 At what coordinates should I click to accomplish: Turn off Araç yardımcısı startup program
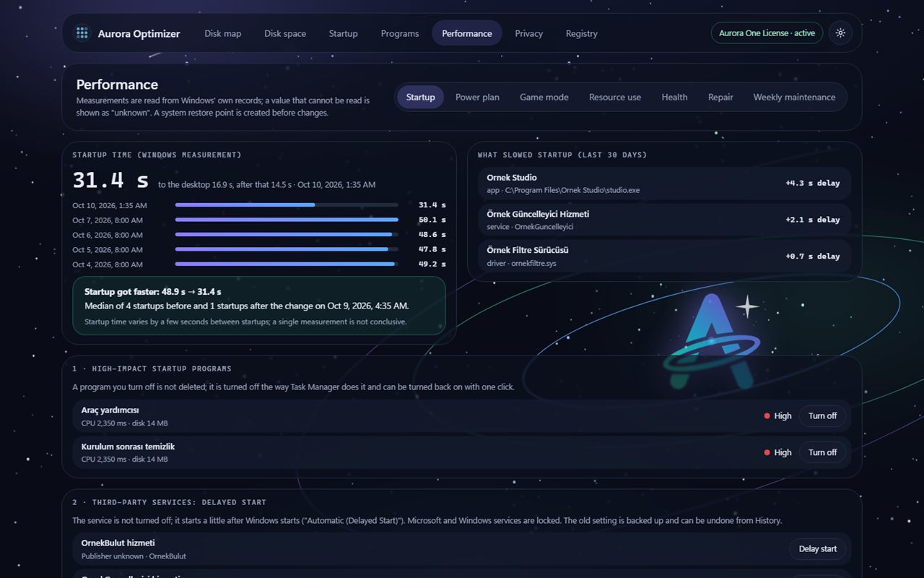(822, 416)
